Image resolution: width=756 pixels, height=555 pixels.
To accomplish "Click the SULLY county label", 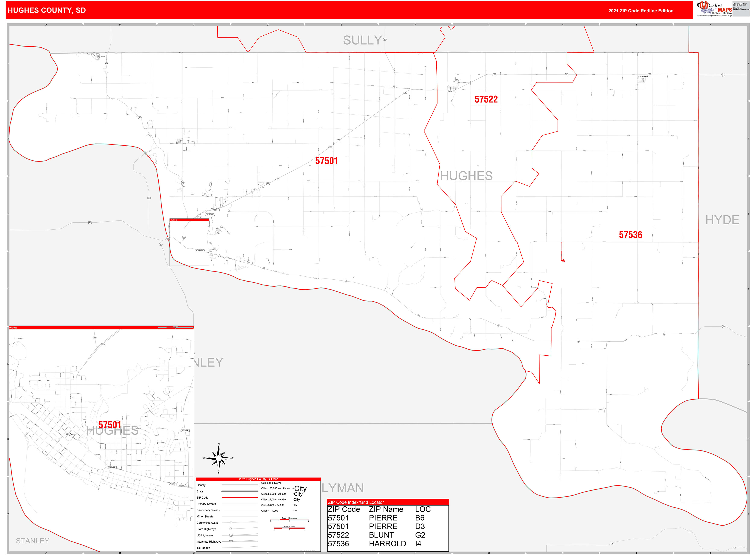I will coord(362,40).
